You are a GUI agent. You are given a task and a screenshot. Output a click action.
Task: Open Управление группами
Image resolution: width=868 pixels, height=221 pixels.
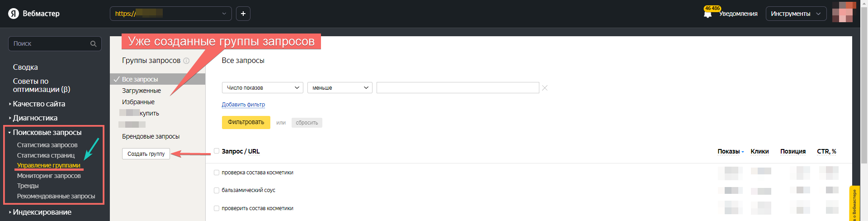[x=48, y=165]
